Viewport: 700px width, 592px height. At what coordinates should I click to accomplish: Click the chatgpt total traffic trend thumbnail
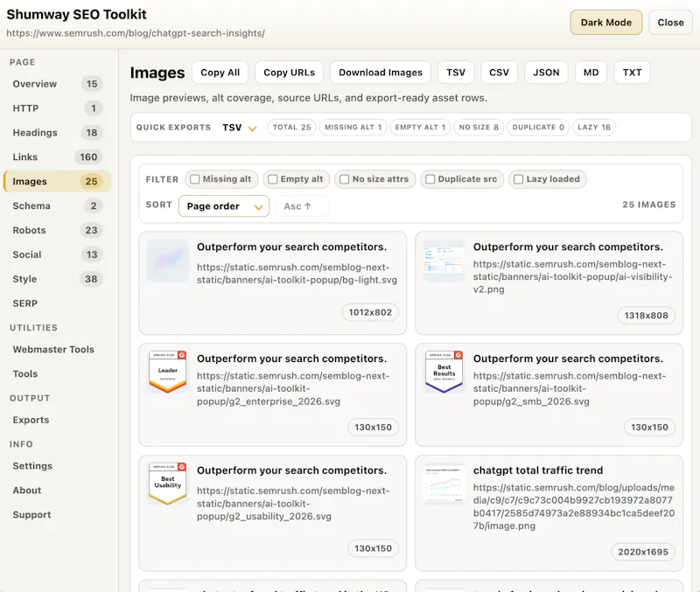444,484
